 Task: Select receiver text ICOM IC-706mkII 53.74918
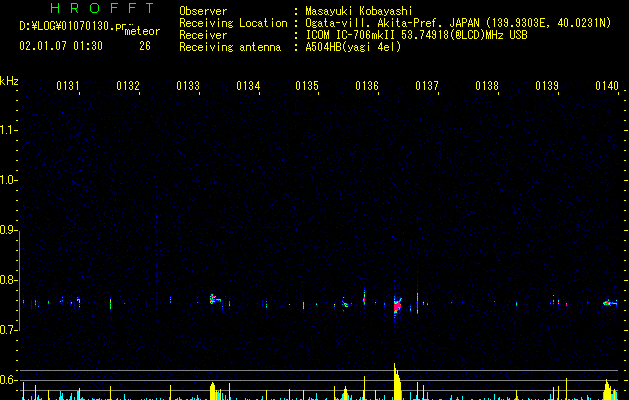(x=377, y=35)
